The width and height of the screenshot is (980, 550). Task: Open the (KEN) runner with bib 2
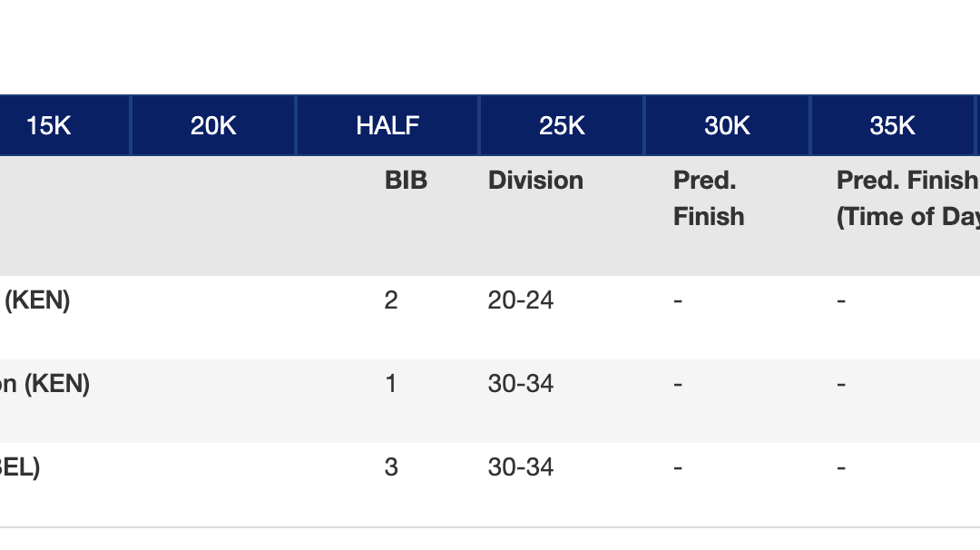coord(36,300)
